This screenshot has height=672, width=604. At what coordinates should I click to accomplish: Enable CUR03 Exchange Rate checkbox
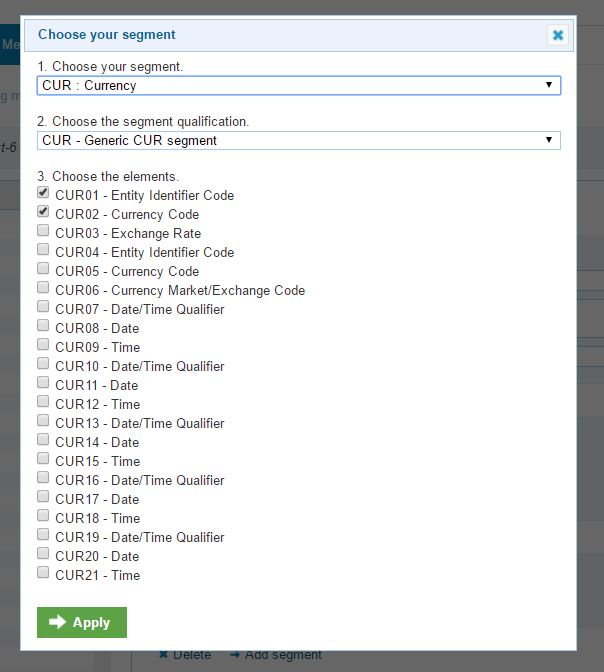pyautogui.click(x=43, y=231)
